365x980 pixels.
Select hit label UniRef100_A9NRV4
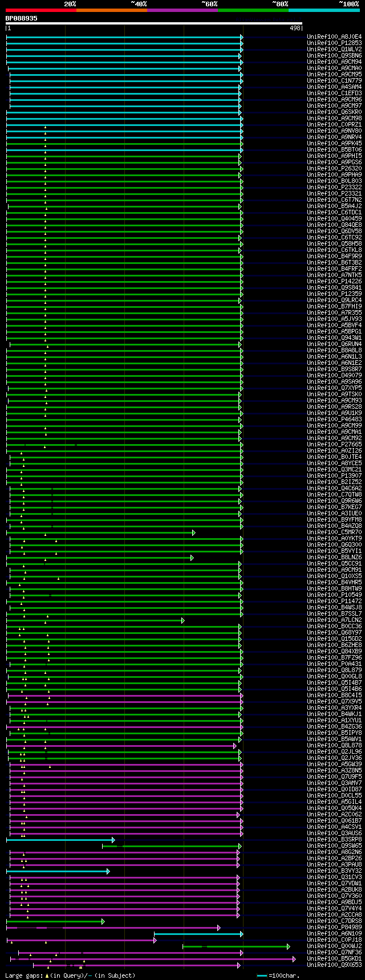[334, 137]
